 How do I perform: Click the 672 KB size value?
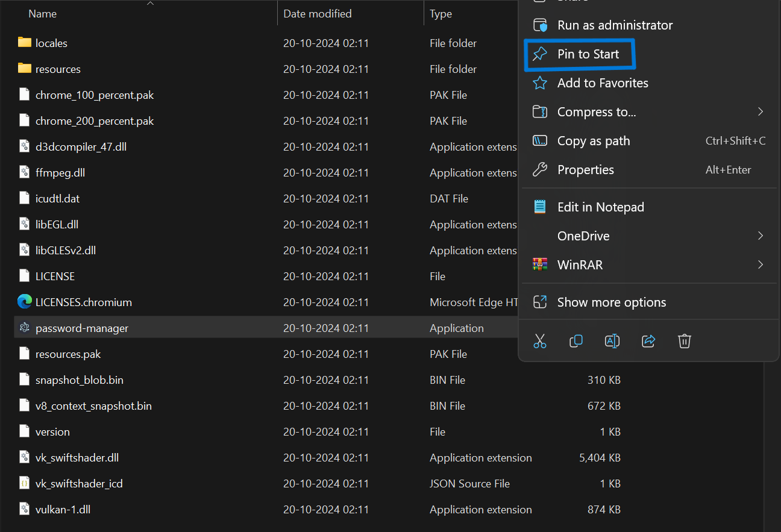(604, 406)
